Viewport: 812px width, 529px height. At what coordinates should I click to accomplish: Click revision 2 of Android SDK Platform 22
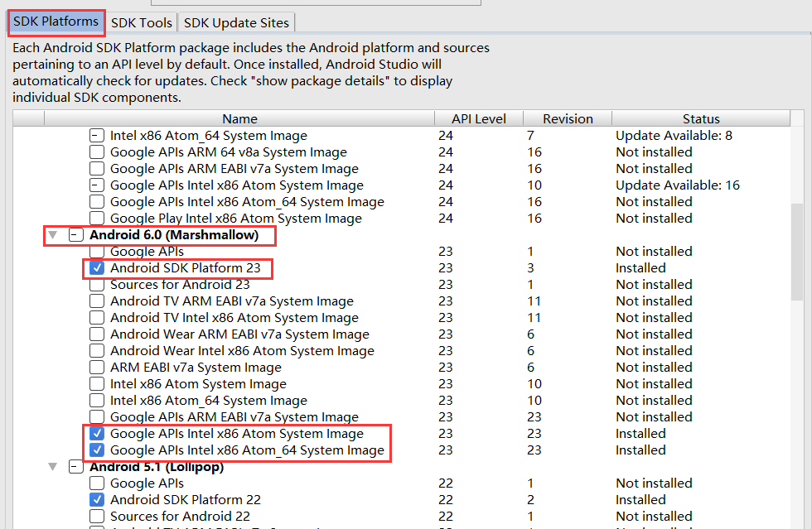(530, 500)
